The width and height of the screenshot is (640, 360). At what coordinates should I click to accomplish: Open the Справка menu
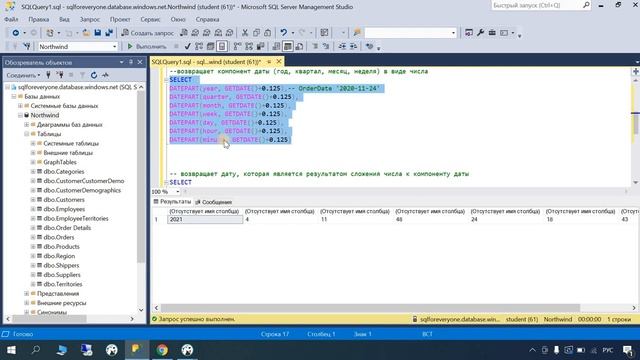[x=207, y=19]
